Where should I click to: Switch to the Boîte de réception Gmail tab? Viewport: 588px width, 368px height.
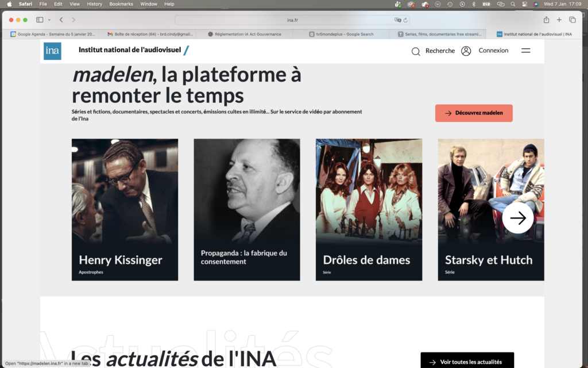pos(150,34)
